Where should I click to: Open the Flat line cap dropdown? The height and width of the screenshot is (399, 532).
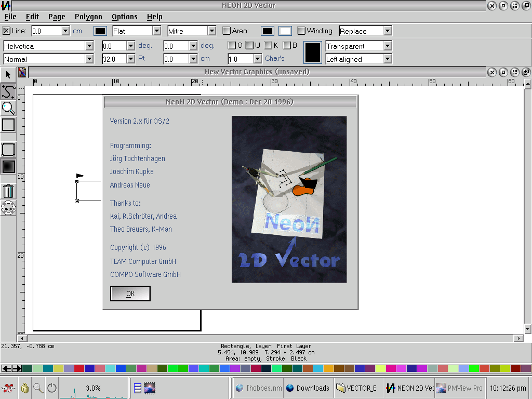156,31
